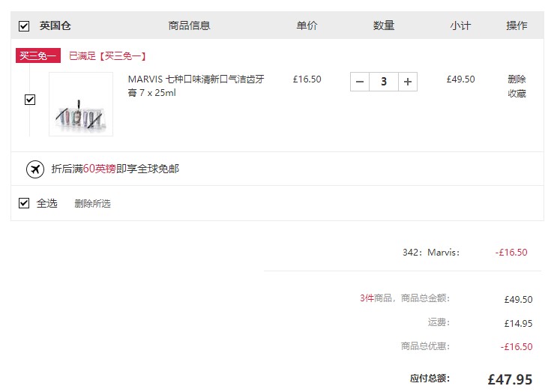Click the minus quantity button
The image size is (545, 392).
(360, 82)
